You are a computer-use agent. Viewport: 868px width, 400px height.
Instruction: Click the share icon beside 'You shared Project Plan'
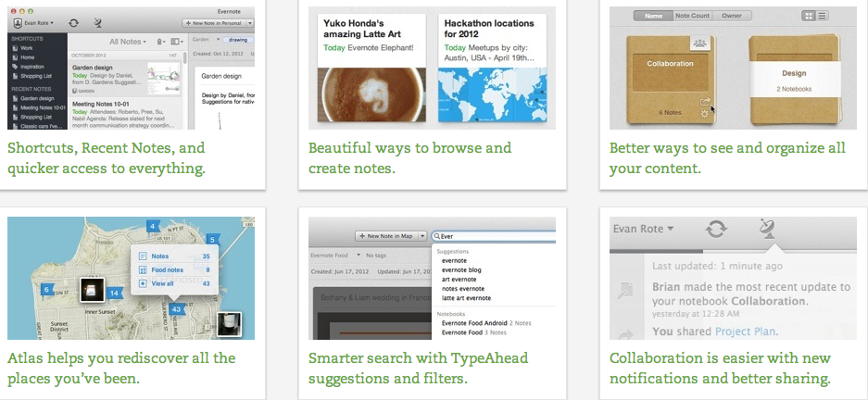point(627,333)
